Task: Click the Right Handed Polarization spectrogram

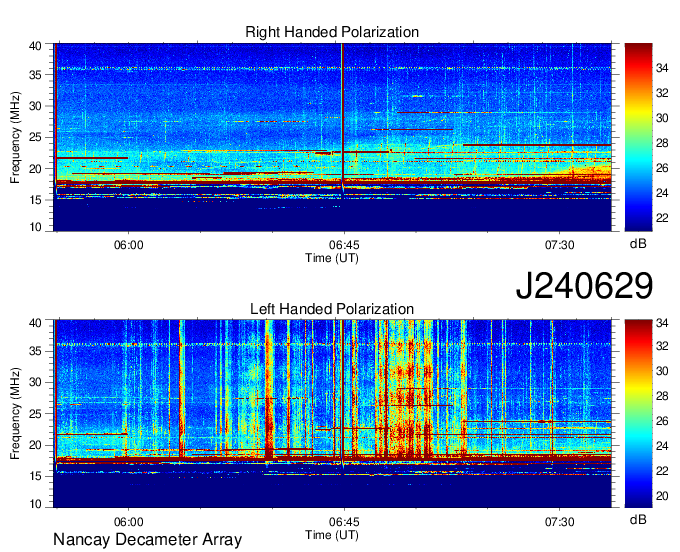Action: (x=333, y=137)
